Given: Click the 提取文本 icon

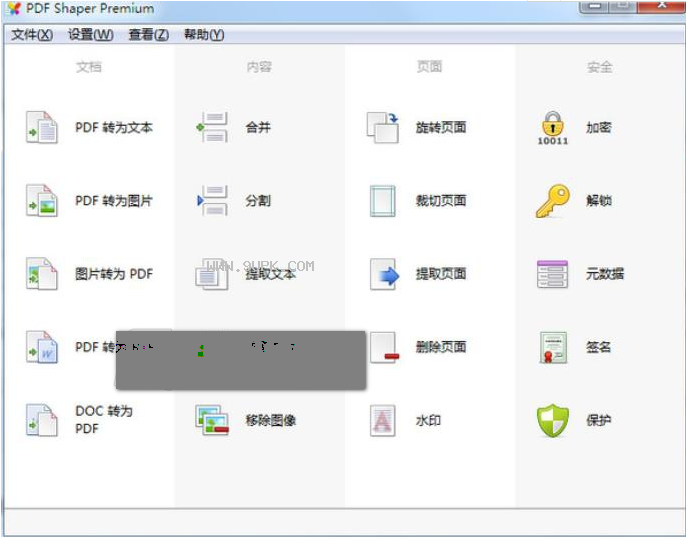Looking at the screenshot, I should point(211,274).
